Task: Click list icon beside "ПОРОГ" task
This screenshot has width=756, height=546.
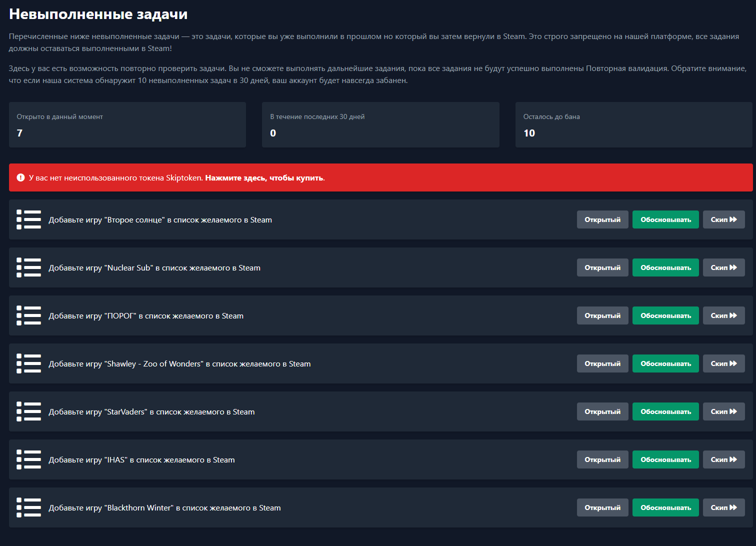Action: (x=28, y=315)
